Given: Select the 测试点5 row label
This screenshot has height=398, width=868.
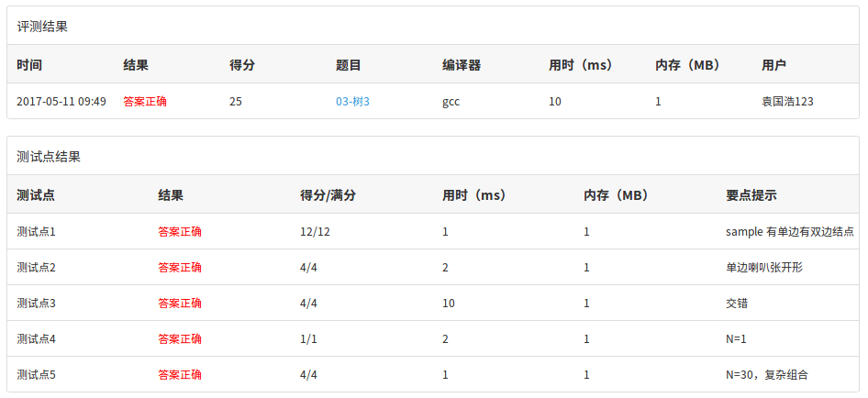Looking at the screenshot, I should point(37,375).
